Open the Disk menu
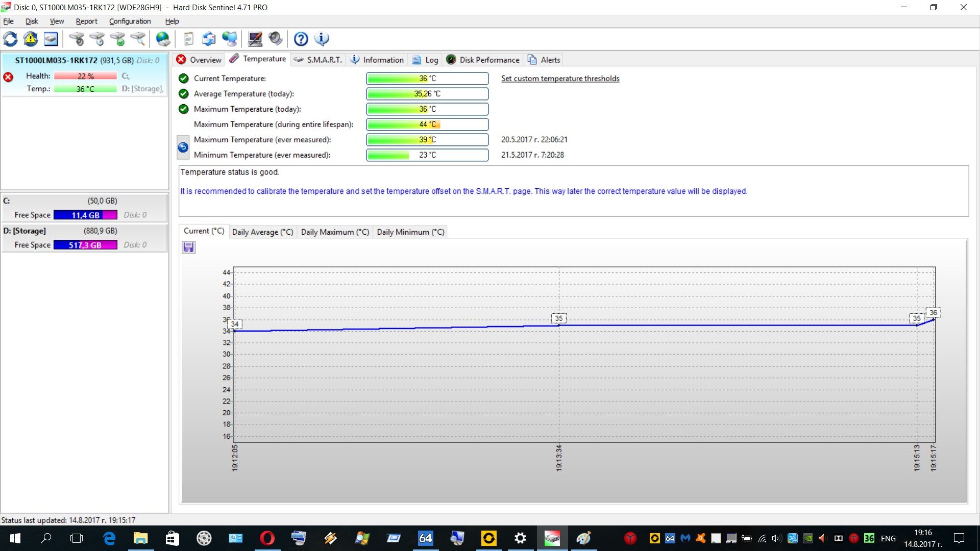Screen dimensions: 980x551 pos(32,21)
